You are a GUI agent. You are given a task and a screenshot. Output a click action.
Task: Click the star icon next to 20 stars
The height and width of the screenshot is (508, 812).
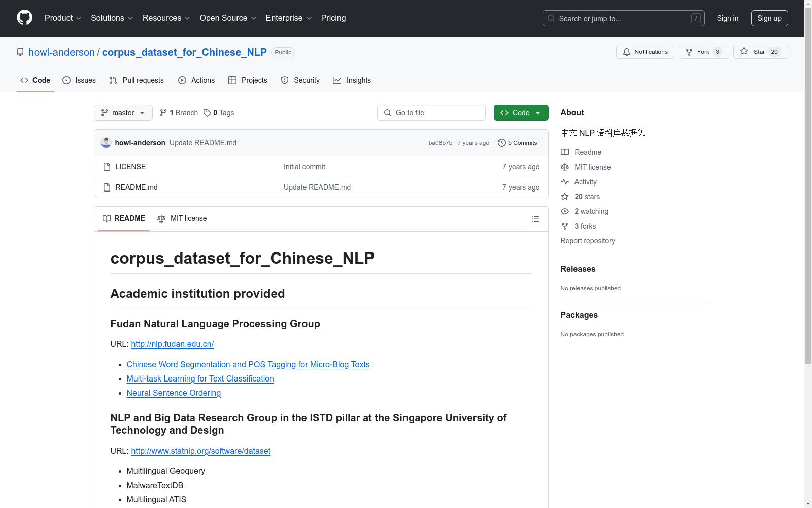565,197
